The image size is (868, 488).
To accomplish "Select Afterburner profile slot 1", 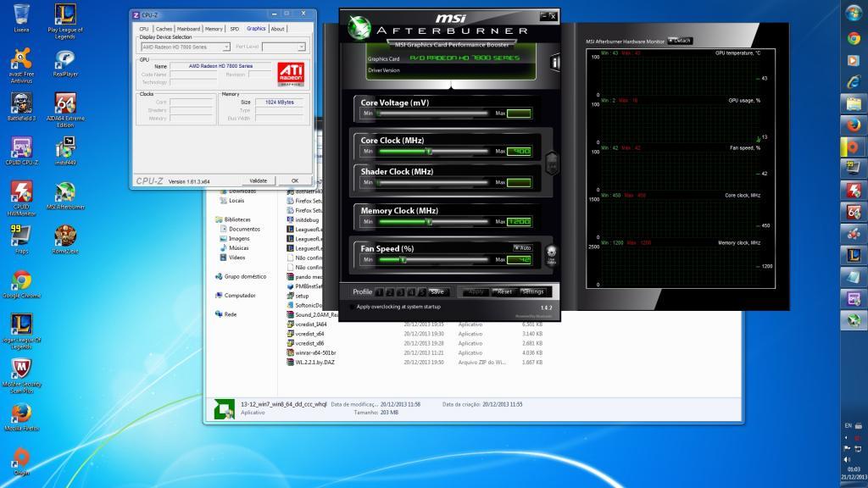I will [x=379, y=292].
